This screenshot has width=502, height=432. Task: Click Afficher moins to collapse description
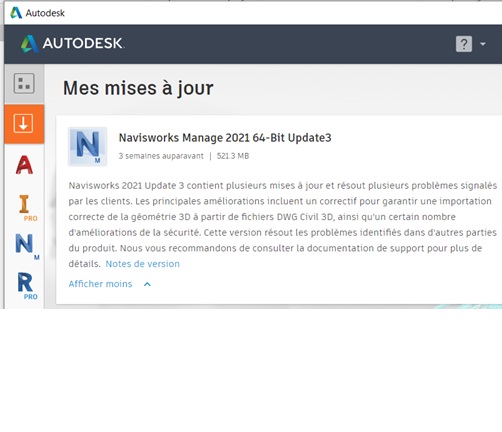coord(100,284)
